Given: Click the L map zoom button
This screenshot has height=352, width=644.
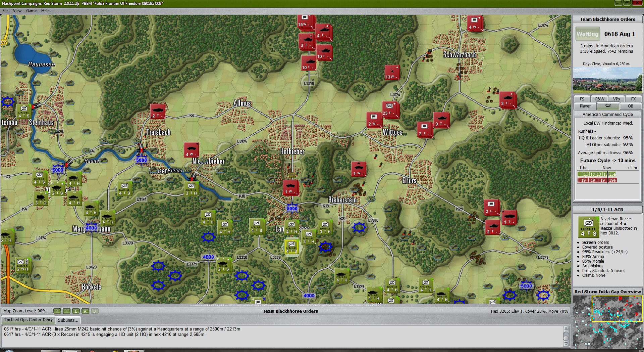Looking at the screenshot, I should point(76,311).
